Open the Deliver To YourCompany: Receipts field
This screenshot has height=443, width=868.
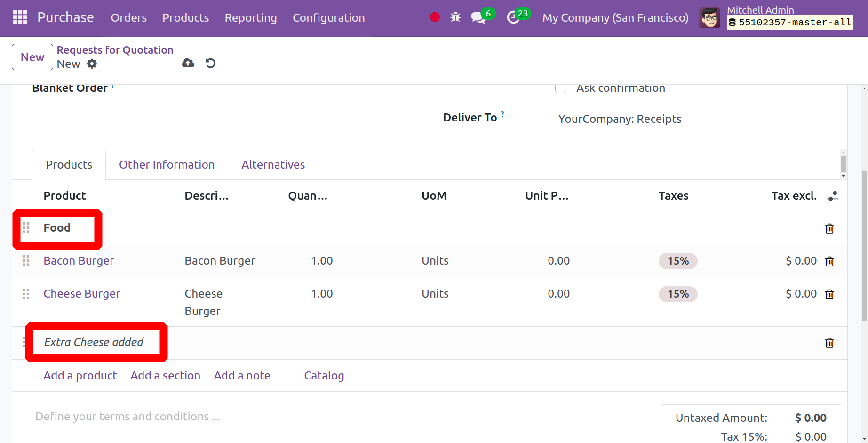point(620,119)
